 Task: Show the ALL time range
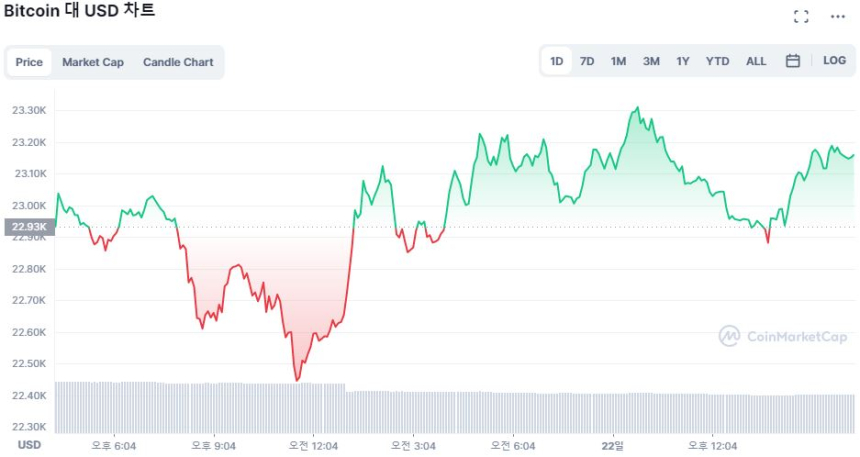756,61
